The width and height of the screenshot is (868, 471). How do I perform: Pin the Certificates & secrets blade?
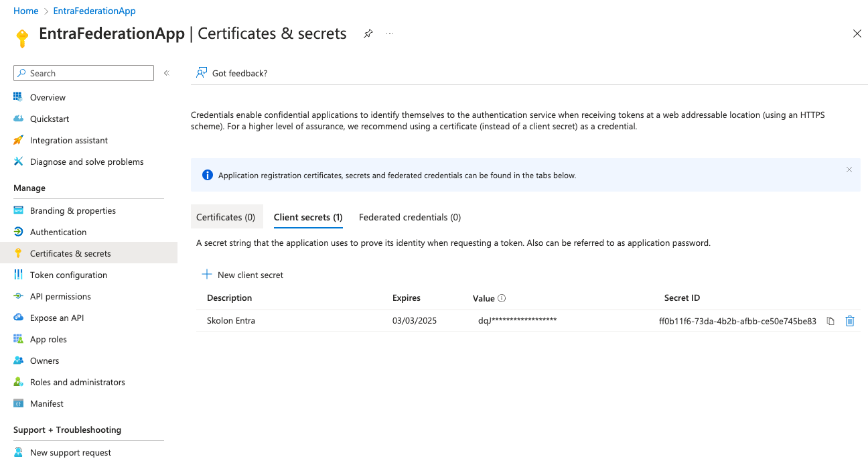pos(368,33)
